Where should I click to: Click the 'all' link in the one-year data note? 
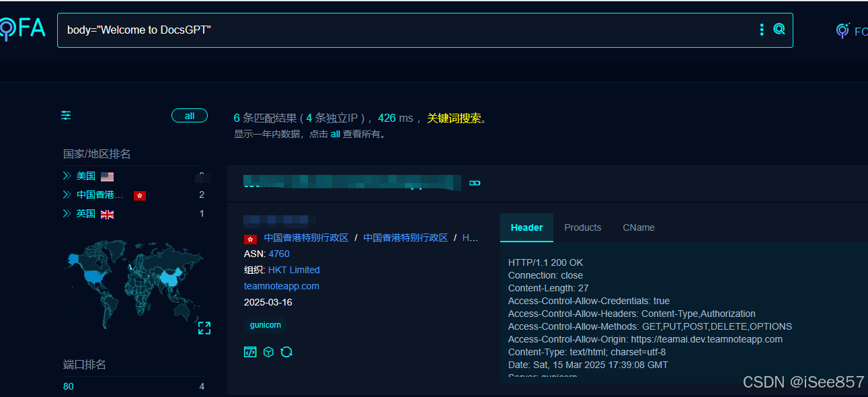tap(336, 134)
